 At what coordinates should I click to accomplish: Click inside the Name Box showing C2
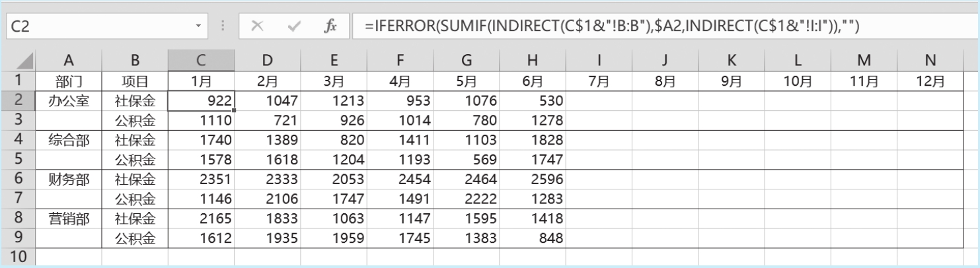click(x=99, y=27)
